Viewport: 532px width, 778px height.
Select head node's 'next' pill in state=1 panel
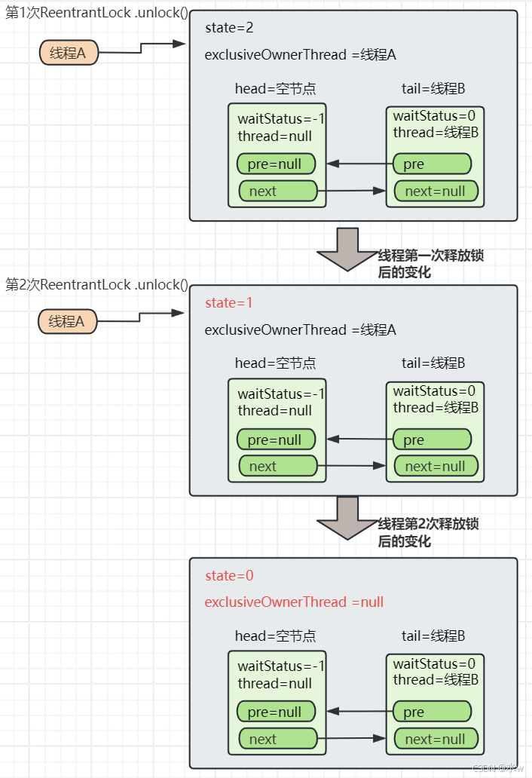point(278,466)
